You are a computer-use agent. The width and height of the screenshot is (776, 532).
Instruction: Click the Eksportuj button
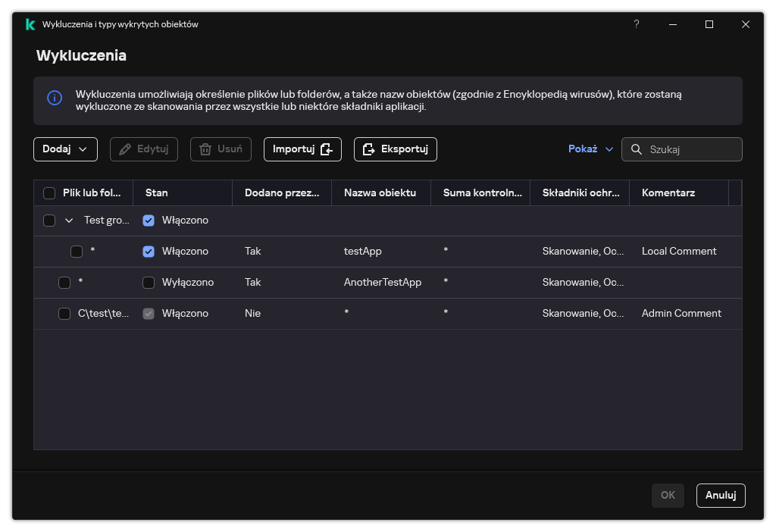[395, 149]
